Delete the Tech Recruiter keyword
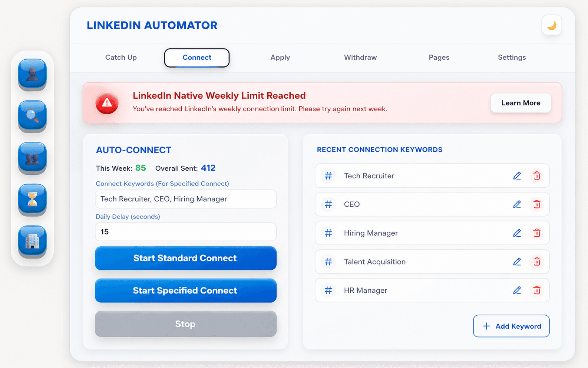The width and height of the screenshot is (588, 368). 537,176
